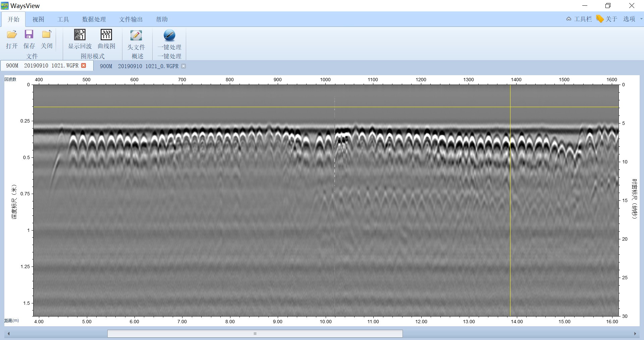Click the 图形模式 group label
Screen dimensions: 644x340
pos(93,56)
